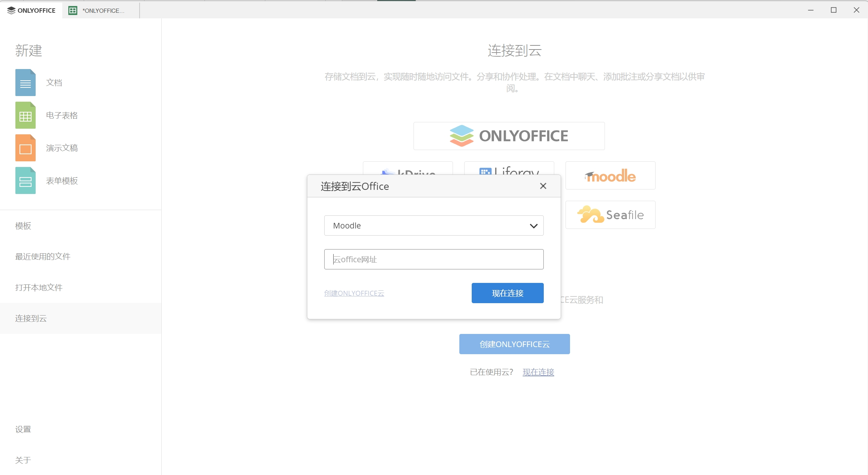Switch to the *ONLYOFFICE spreadsheet tab
Screen dimensions: 868x475
point(101,11)
